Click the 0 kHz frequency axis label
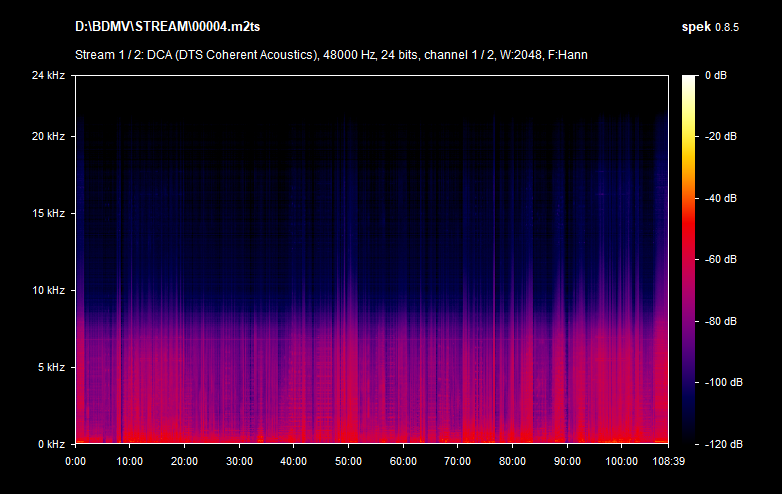 pyautogui.click(x=50, y=444)
